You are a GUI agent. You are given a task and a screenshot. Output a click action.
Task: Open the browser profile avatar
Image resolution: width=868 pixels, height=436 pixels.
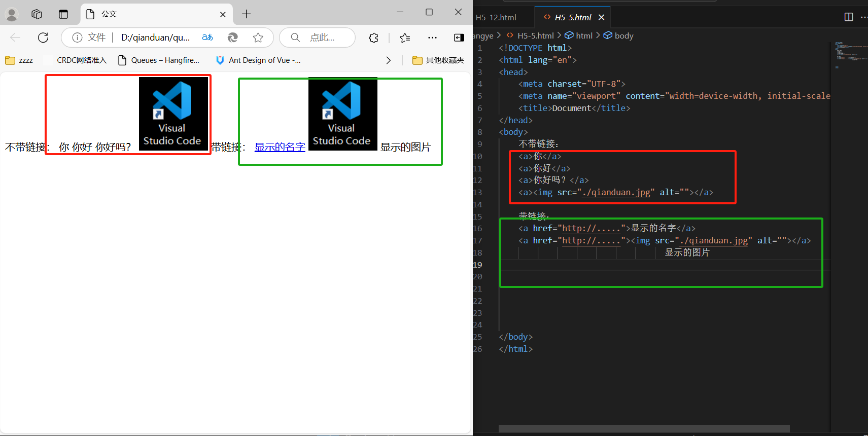[x=12, y=14]
